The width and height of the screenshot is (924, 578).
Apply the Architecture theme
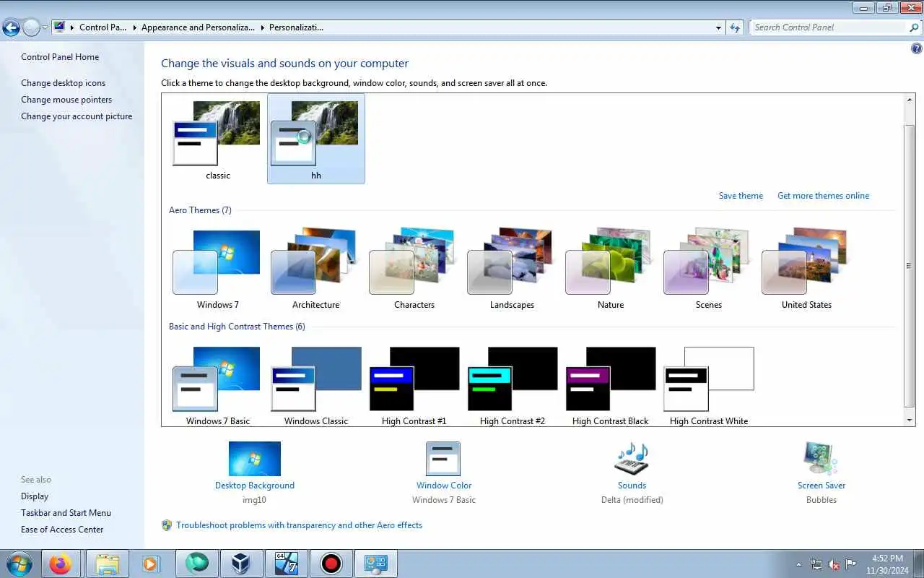(x=315, y=269)
